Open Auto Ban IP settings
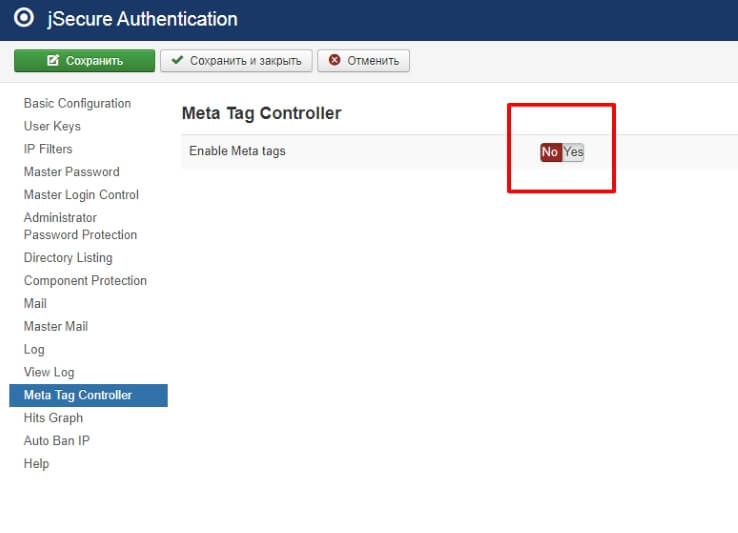This screenshot has height=533, width=738. 56,441
